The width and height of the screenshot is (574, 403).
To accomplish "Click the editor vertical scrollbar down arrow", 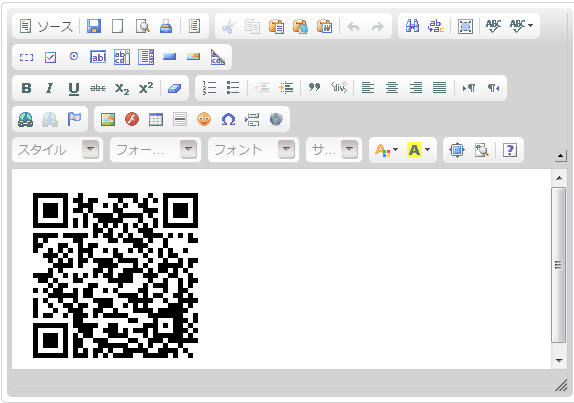I will click(x=559, y=360).
